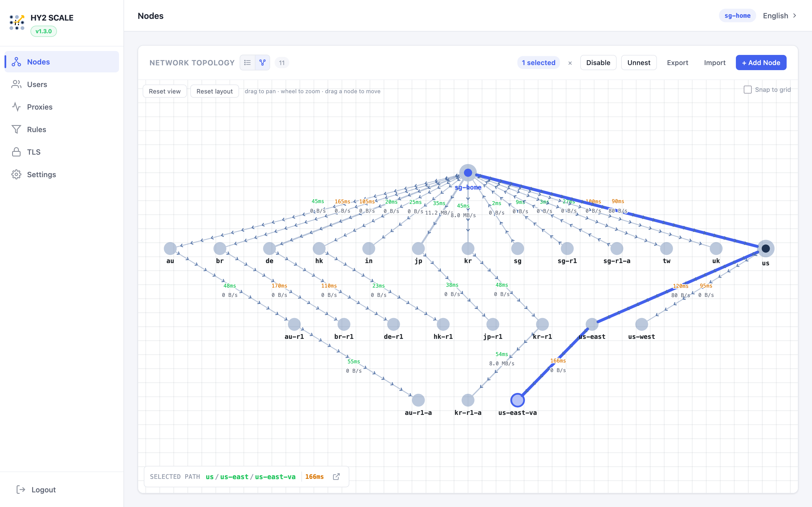The image size is (812, 507).
Task: Expand the English language selector
Action: (780, 16)
